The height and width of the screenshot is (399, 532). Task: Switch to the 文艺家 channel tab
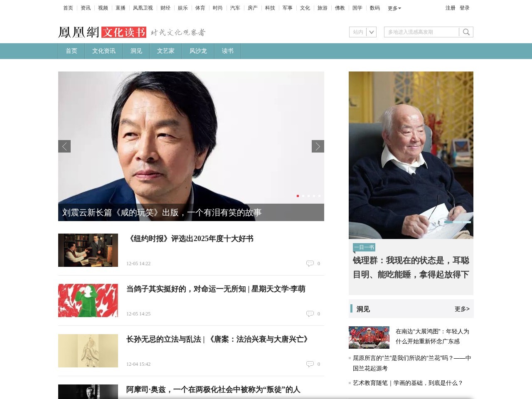[x=165, y=51]
